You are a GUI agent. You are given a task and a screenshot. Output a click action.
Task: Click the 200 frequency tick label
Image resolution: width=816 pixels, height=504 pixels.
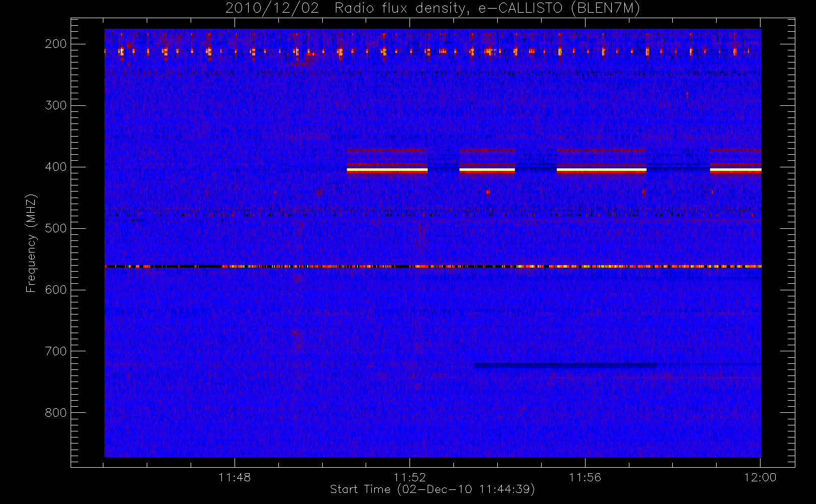click(x=56, y=44)
